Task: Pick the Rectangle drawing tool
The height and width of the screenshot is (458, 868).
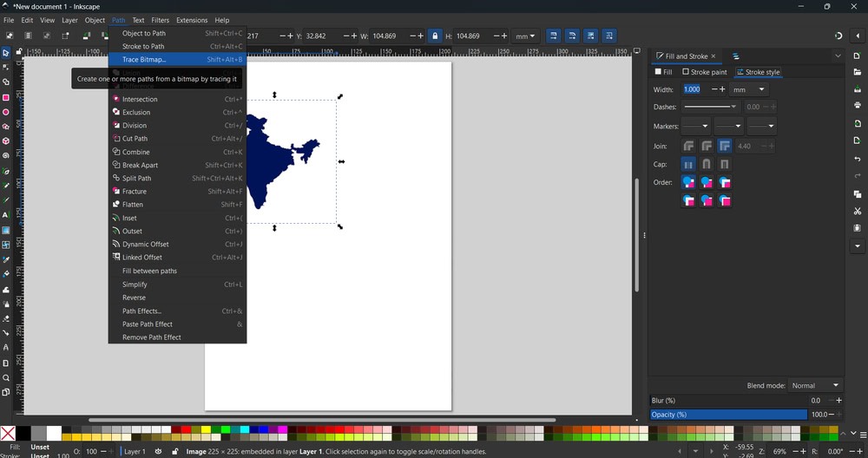Action: pyautogui.click(x=5, y=97)
